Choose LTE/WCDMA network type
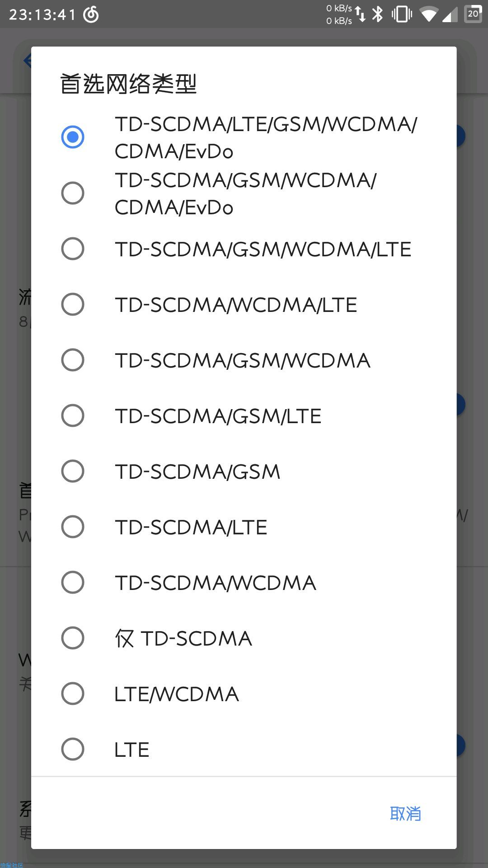 (x=244, y=693)
